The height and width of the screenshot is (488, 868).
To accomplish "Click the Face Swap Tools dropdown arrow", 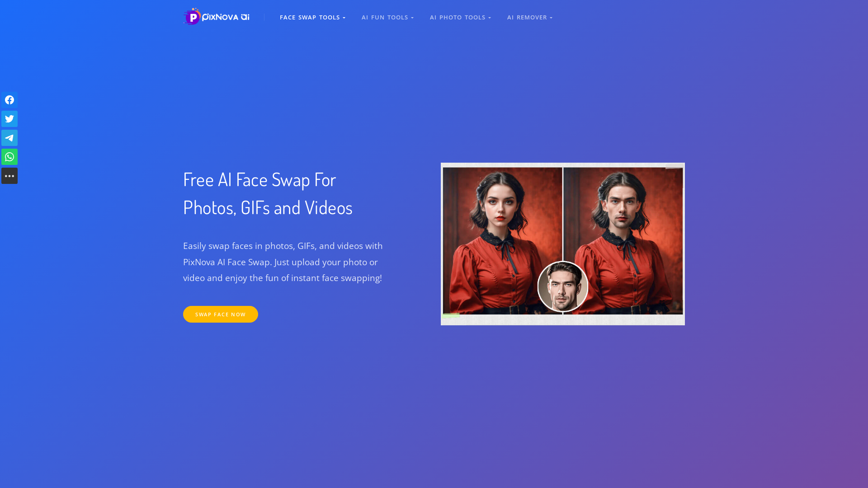I will pyautogui.click(x=344, y=18).
